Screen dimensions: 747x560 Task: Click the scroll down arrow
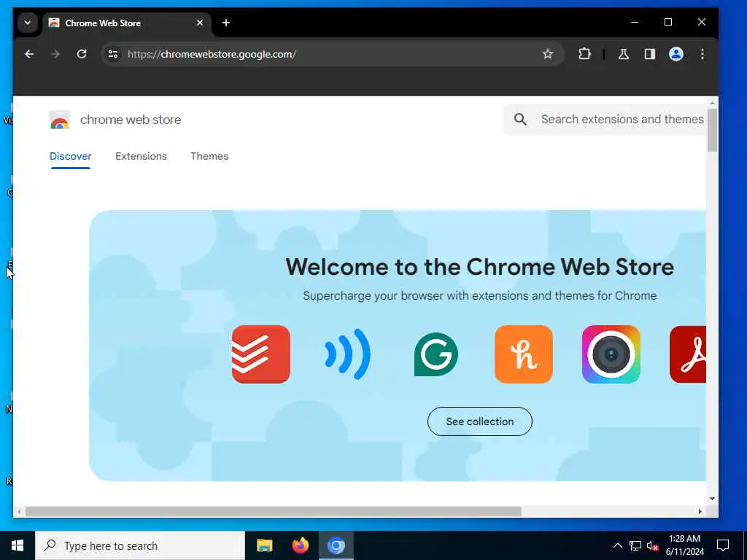(712, 499)
